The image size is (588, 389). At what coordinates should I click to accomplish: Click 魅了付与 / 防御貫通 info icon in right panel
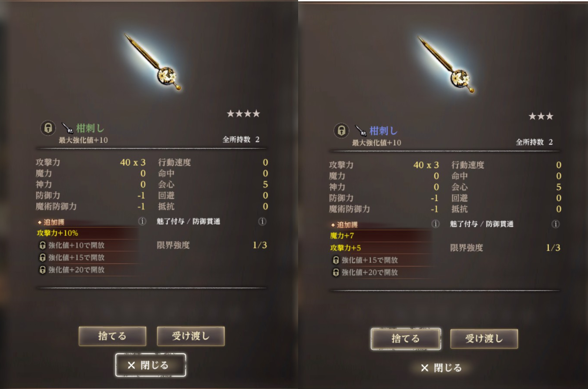pos(555,224)
